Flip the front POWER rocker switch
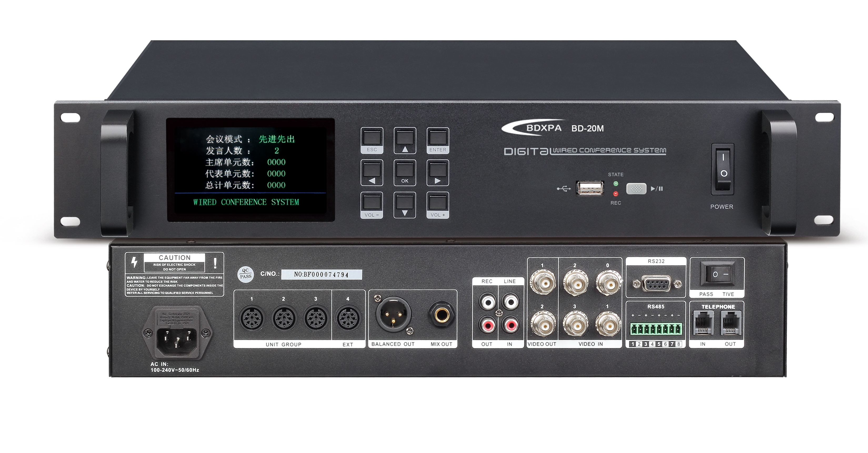The height and width of the screenshot is (453, 868). click(x=723, y=169)
